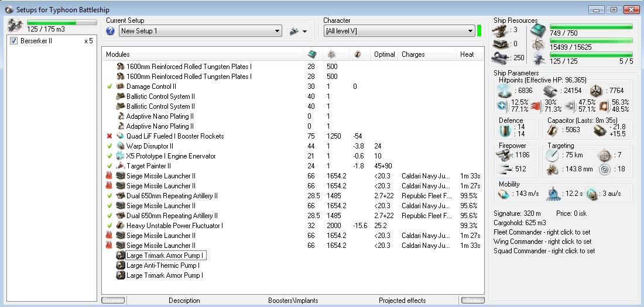Click the Warp Disruptor II module icon
644x307 pixels.
point(121,146)
